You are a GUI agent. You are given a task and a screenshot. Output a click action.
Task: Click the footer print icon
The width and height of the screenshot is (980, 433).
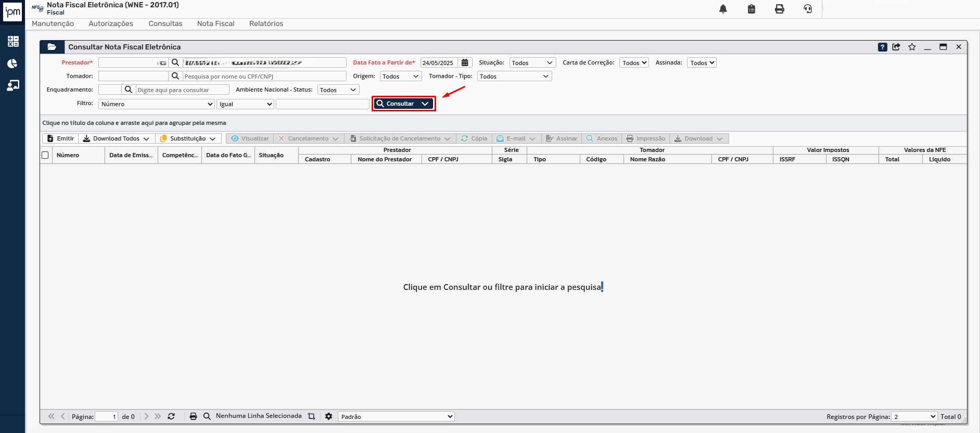193,416
